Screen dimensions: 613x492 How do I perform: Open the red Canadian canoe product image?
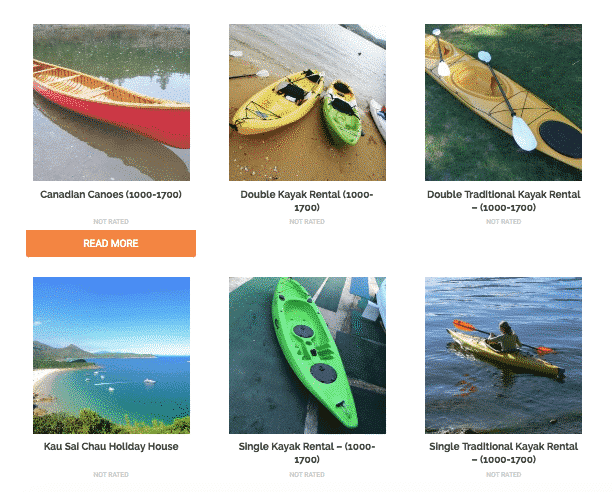point(111,102)
